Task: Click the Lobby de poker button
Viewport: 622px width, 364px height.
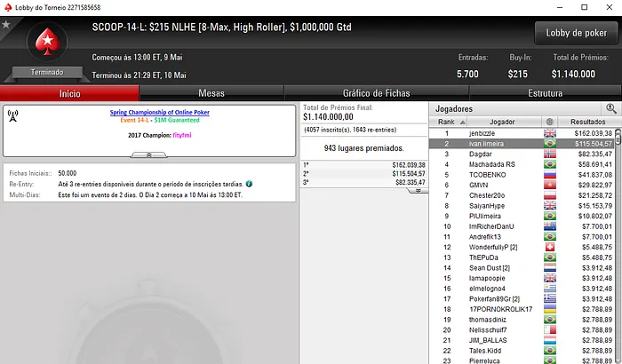Action: pyautogui.click(x=577, y=33)
